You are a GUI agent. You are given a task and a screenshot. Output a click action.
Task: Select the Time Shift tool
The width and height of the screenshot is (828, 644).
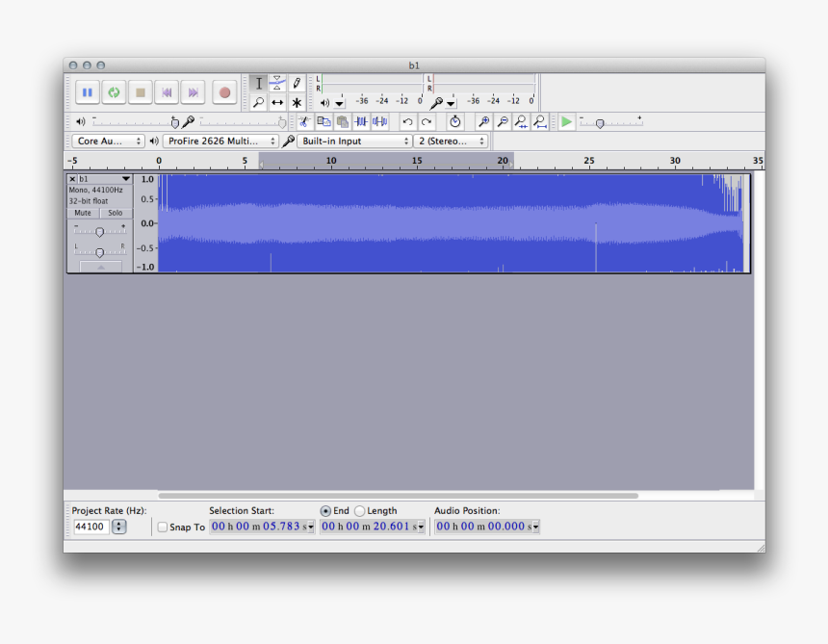click(x=277, y=102)
